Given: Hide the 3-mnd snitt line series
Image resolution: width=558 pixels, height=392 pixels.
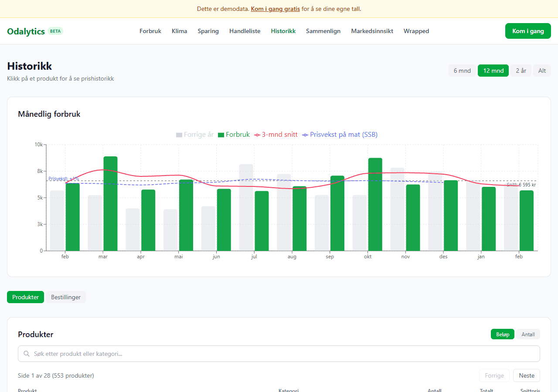Looking at the screenshot, I should [x=276, y=135].
